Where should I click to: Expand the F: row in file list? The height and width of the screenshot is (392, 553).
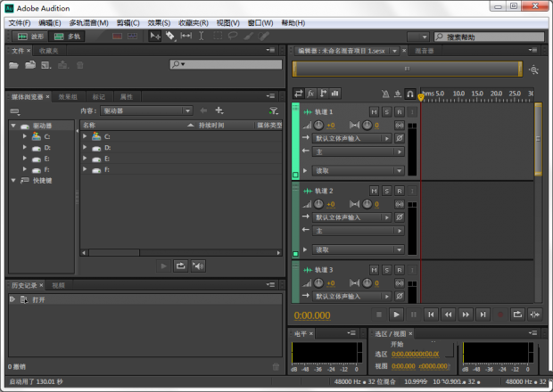[x=85, y=169]
